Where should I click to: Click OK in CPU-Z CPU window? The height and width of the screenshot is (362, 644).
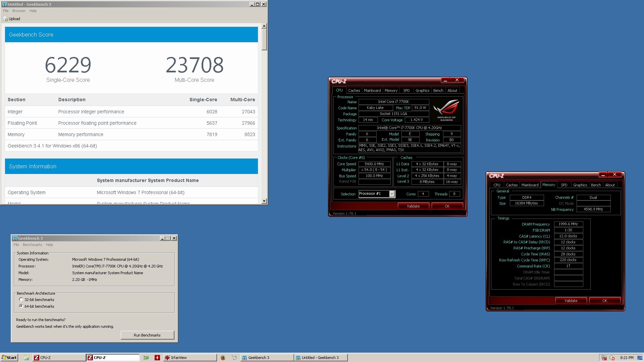(x=447, y=206)
